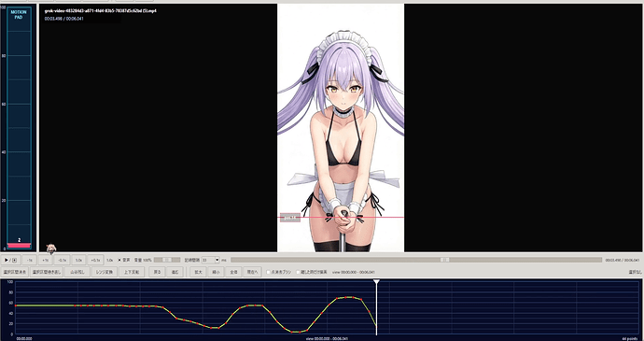Click the play/stop playback button
This screenshot has height=341, width=644.
[10, 260]
